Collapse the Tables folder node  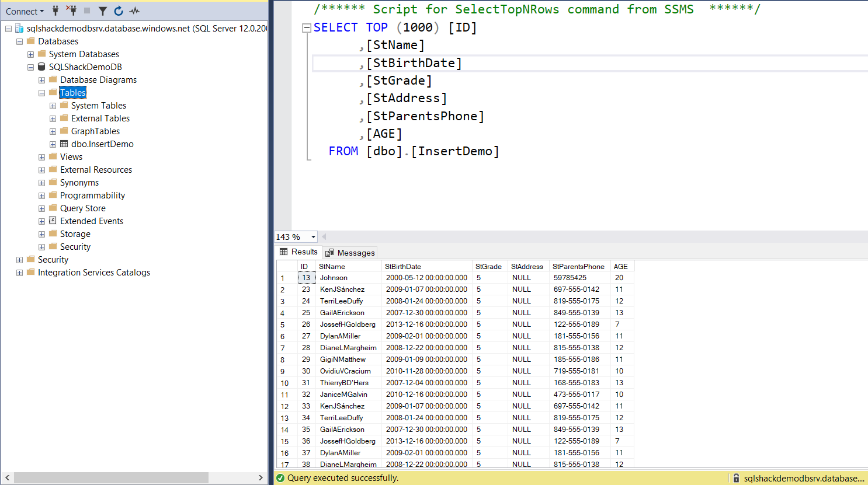coord(41,93)
